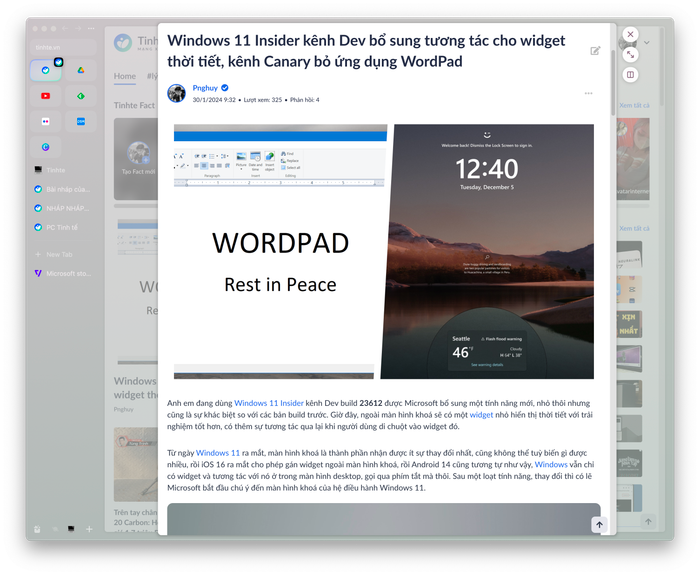Switch to 'PC Tinh tế' sidebar tab
This screenshot has width=700, height=575.
(63, 227)
